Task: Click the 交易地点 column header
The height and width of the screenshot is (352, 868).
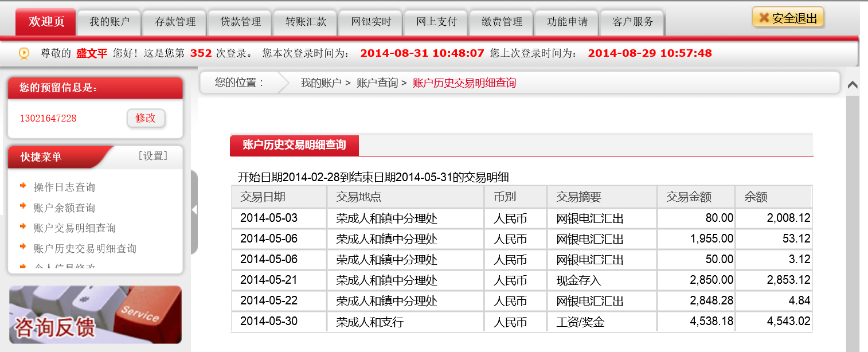Action: click(406, 197)
